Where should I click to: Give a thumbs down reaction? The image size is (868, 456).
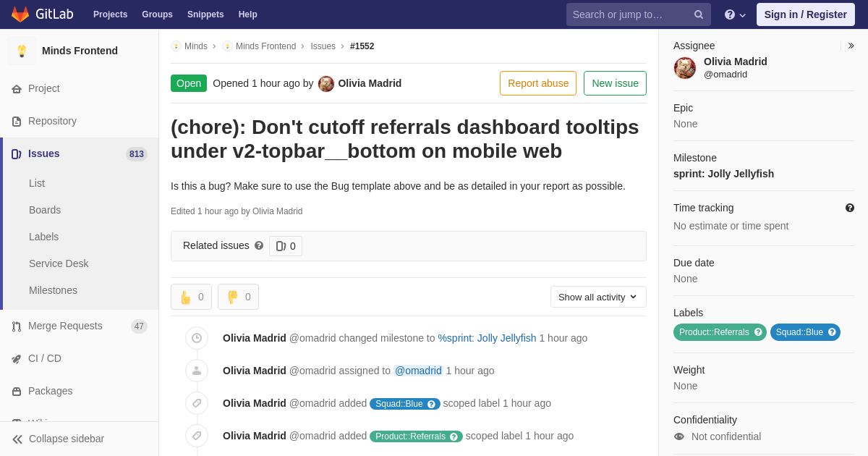238,297
